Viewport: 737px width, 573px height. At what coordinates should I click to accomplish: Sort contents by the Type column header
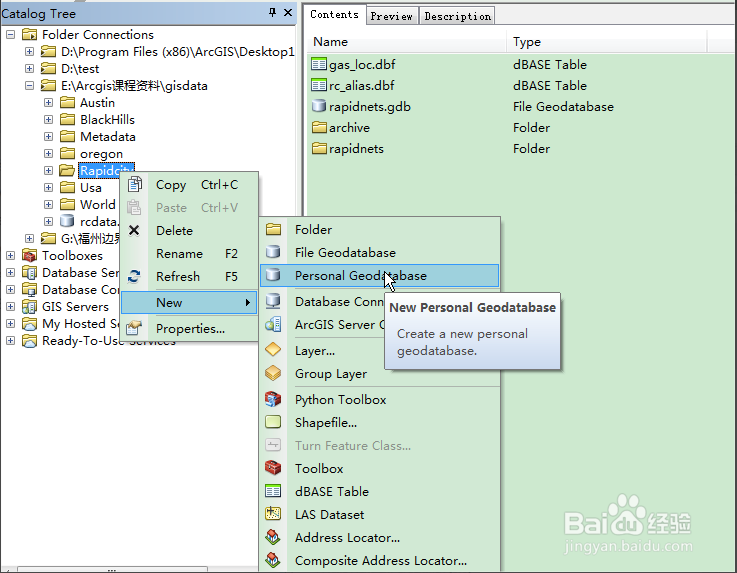tap(607, 41)
